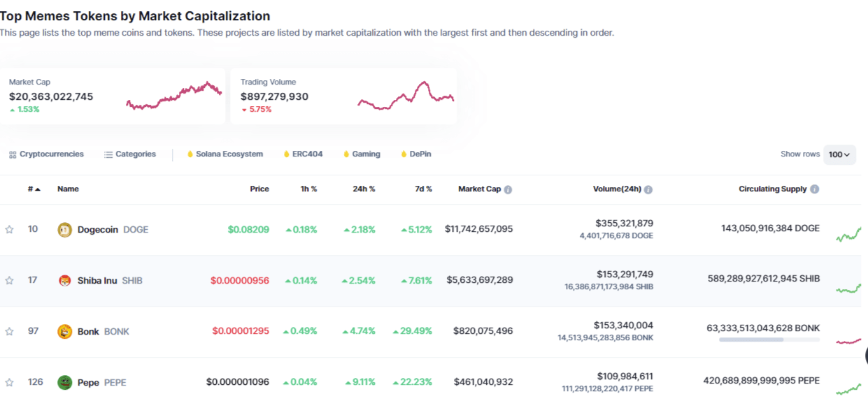This screenshot has height=401, width=868.
Task: Click Bonk circulating supply progress bar
Action: pyautogui.click(x=769, y=340)
